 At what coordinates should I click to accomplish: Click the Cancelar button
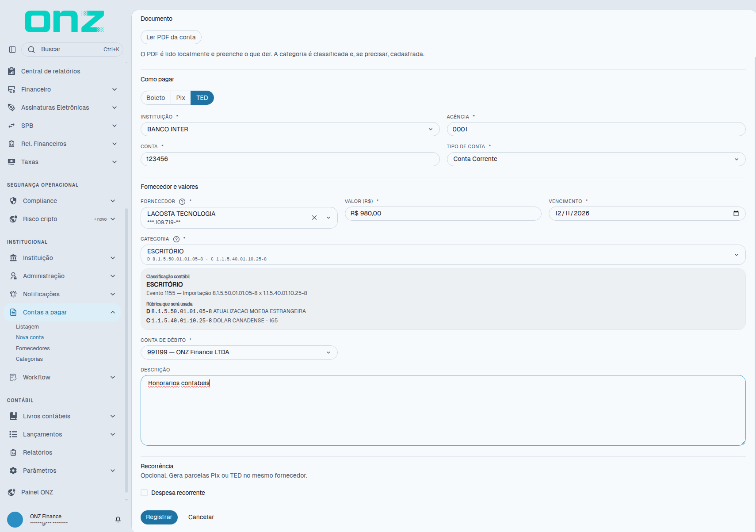tap(201, 517)
